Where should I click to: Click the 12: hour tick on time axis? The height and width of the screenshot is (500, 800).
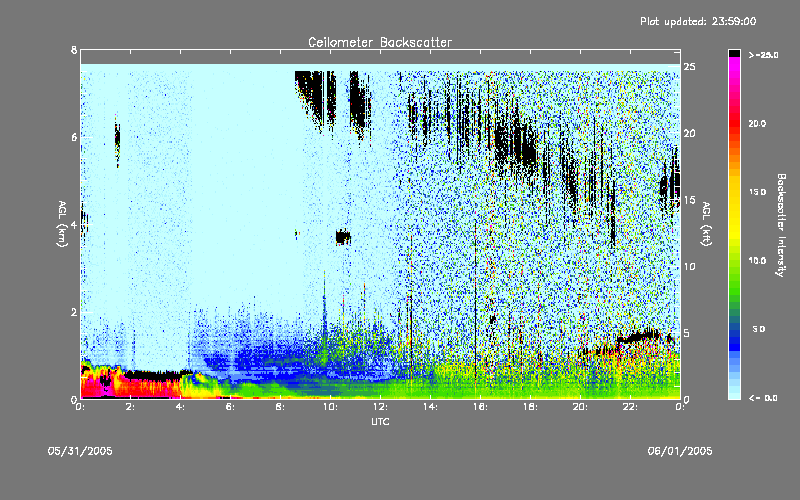click(x=380, y=407)
